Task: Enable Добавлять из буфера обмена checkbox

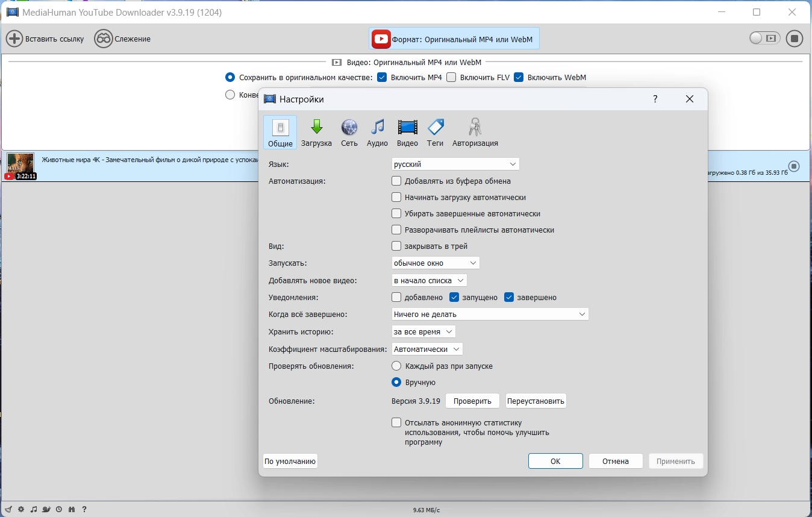Action: 396,181
